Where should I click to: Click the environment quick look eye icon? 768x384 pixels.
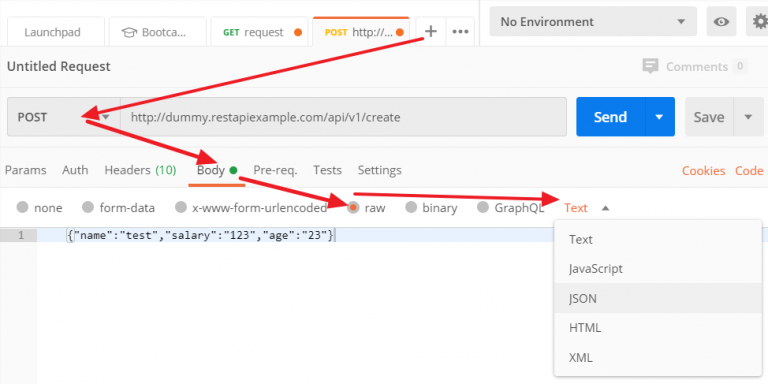721,22
